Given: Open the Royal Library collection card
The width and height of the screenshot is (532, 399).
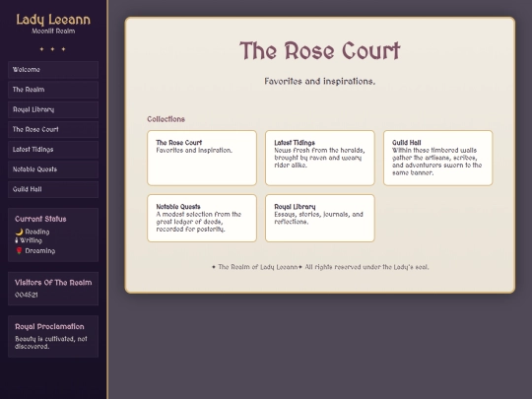Looking at the screenshot, I should tap(320, 218).
